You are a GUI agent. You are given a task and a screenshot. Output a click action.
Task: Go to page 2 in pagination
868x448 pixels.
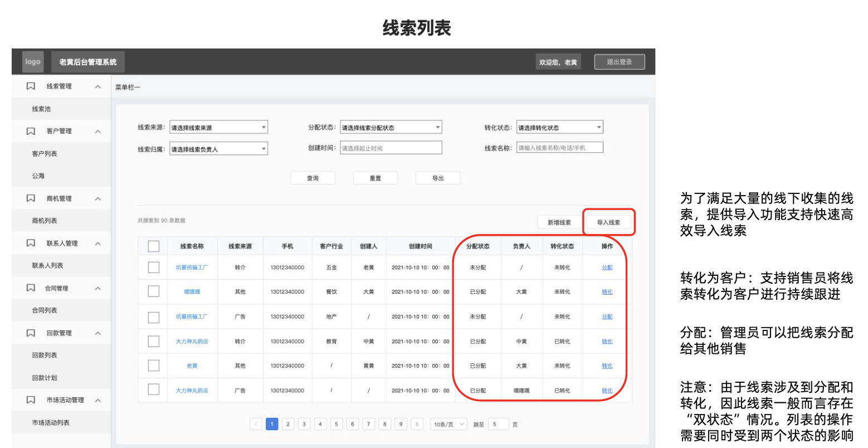click(x=288, y=424)
